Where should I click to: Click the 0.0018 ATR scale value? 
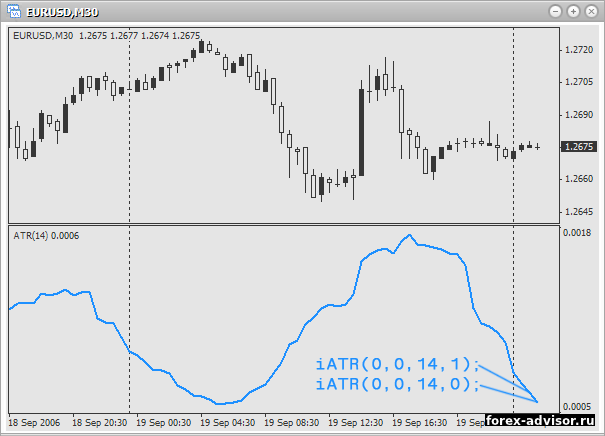point(577,233)
